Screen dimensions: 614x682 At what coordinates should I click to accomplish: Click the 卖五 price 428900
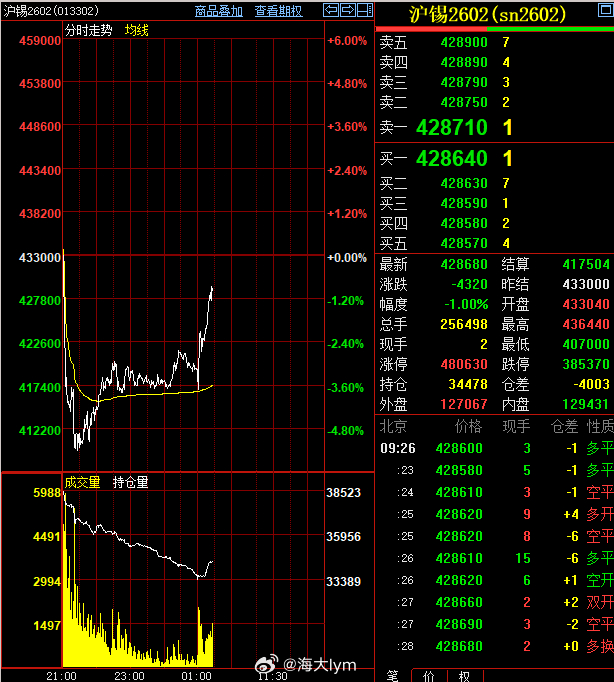464,42
